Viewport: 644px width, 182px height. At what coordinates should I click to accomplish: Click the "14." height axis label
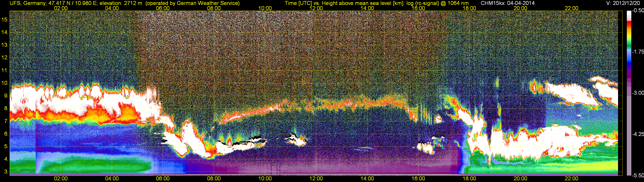coord(5,32)
